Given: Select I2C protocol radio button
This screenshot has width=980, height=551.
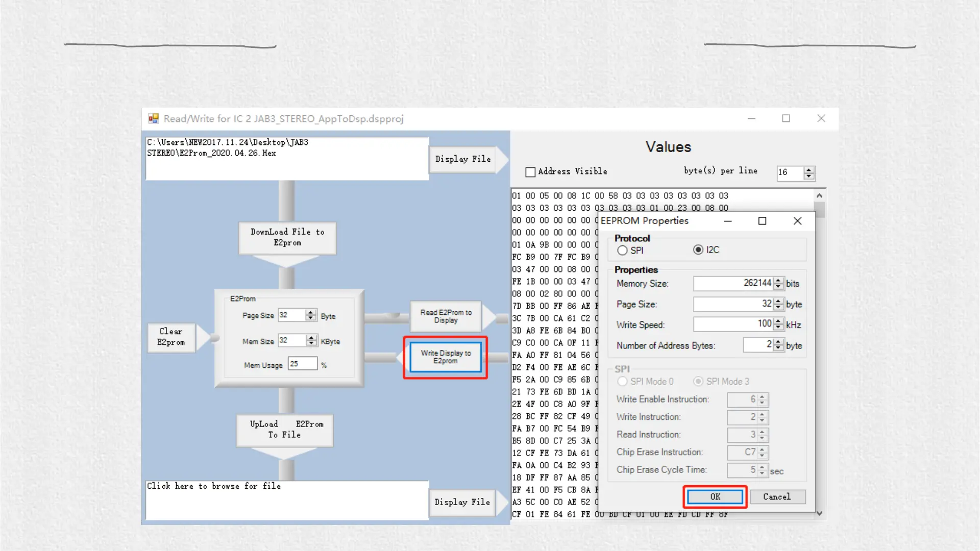Looking at the screenshot, I should pyautogui.click(x=698, y=249).
